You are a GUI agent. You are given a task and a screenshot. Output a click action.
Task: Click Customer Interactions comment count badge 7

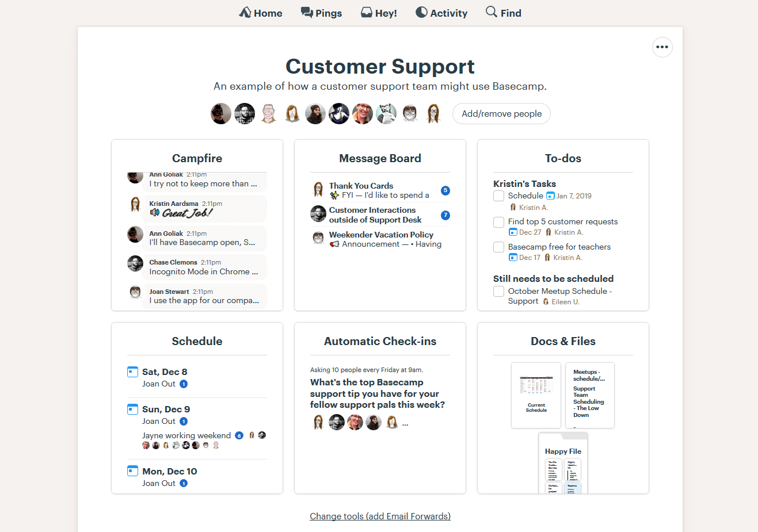445,215
